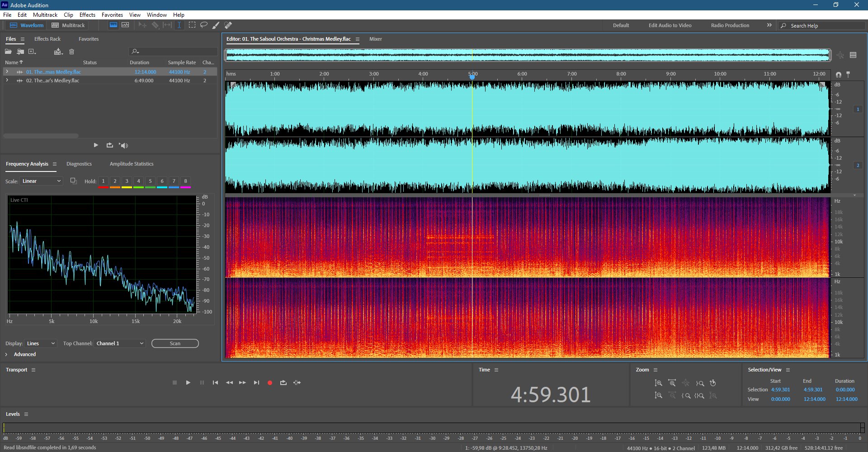Click the red Record button
This screenshot has width=868, height=452.
click(270, 383)
